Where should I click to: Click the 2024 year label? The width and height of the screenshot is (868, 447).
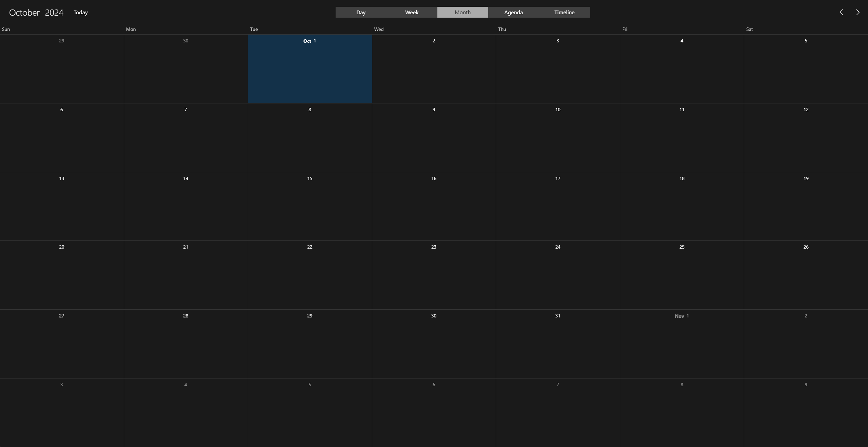(54, 13)
